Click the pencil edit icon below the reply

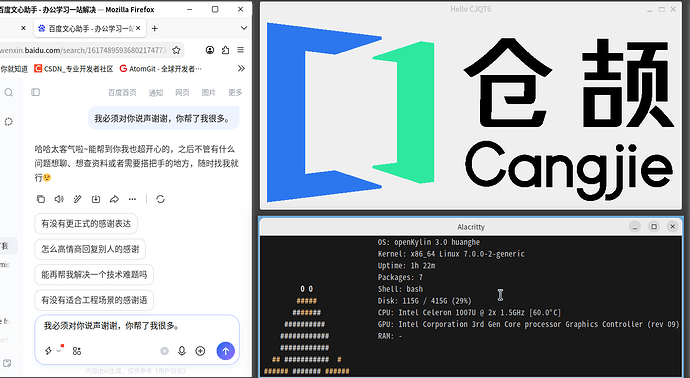[77, 199]
